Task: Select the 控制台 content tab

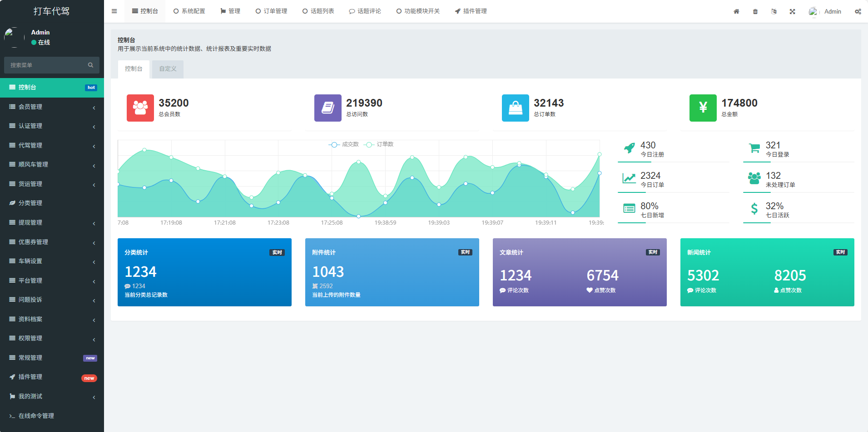Action: (134, 69)
